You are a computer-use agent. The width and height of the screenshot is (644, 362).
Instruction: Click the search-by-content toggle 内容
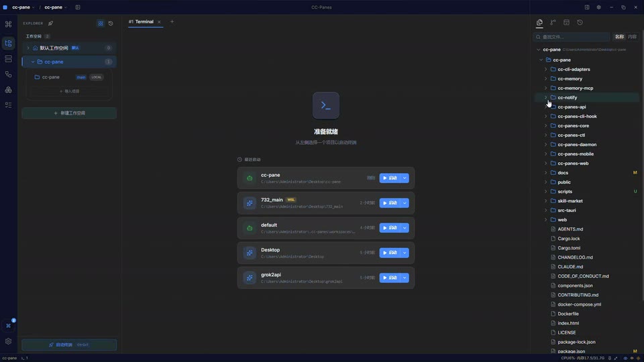[x=632, y=37]
